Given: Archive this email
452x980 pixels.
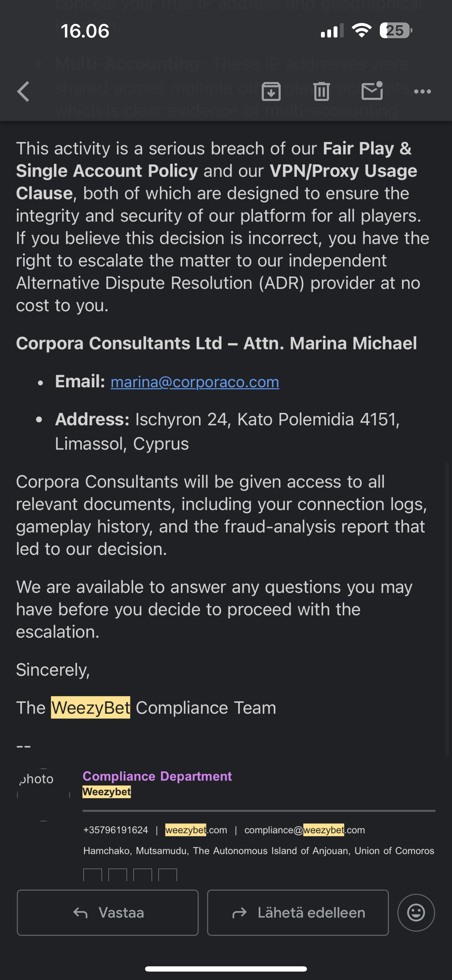Looking at the screenshot, I should [x=271, y=92].
